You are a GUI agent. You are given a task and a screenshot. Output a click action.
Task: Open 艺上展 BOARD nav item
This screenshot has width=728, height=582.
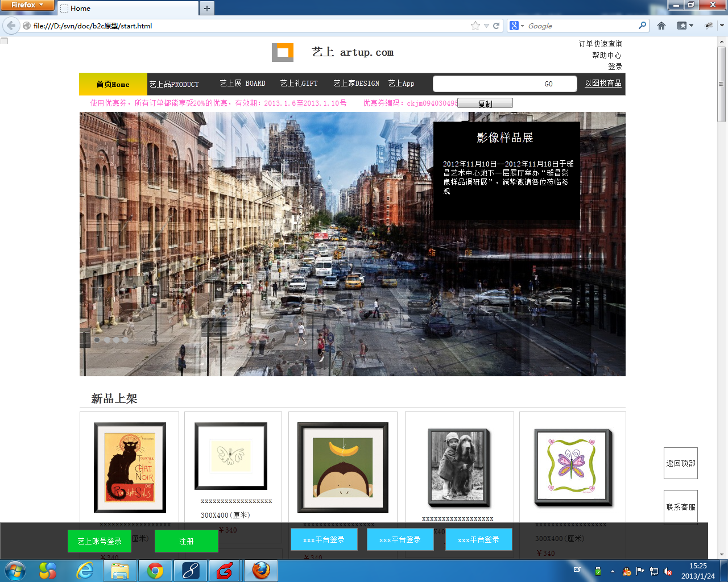coord(243,84)
